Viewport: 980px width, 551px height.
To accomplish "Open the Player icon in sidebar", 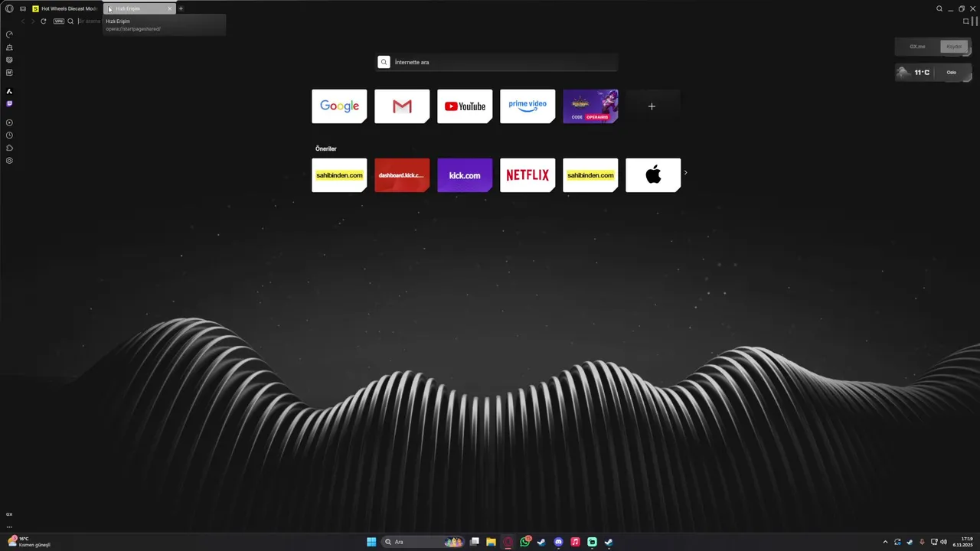I will click(9, 122).
